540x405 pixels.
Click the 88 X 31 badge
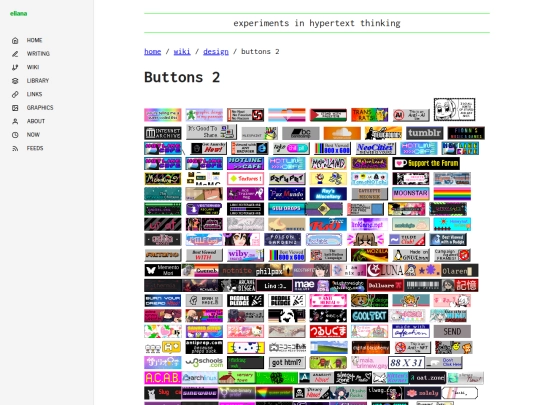406,362
